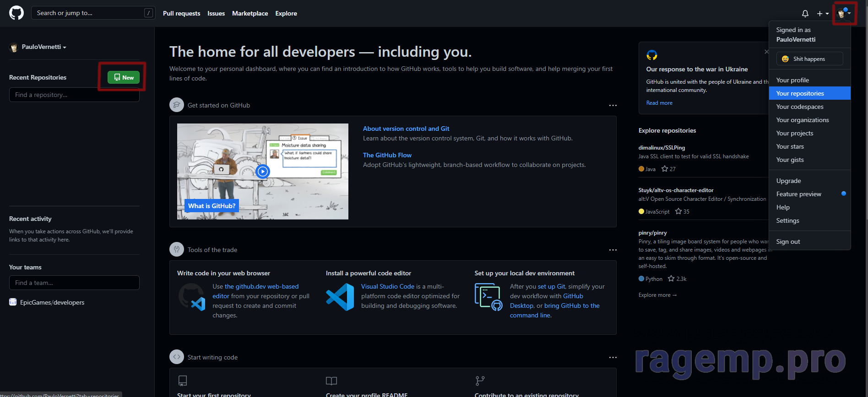Image resolution: width=868 pixels, height=397 pixels.
Task: Open About version control and Git
Action: click(x=406, y=129)
